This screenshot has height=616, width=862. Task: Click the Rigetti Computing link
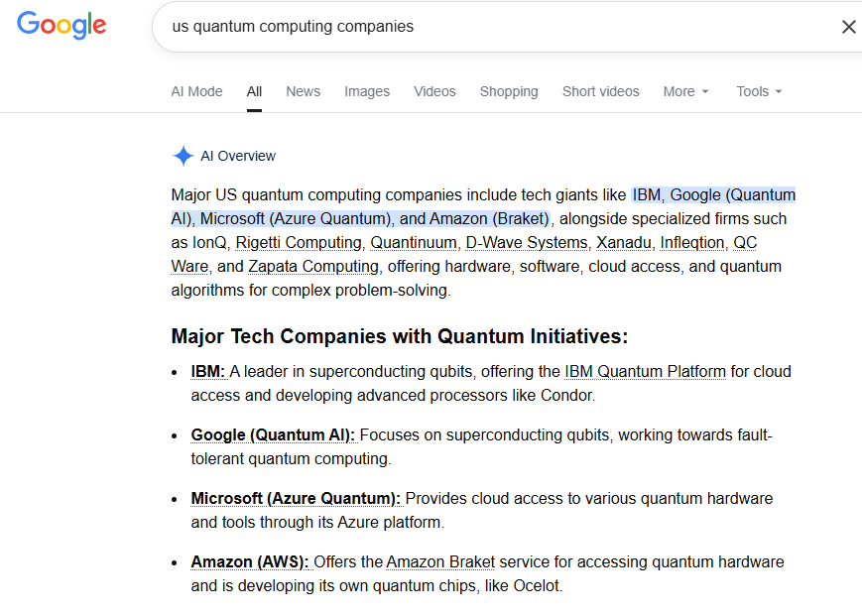(299, 243)
